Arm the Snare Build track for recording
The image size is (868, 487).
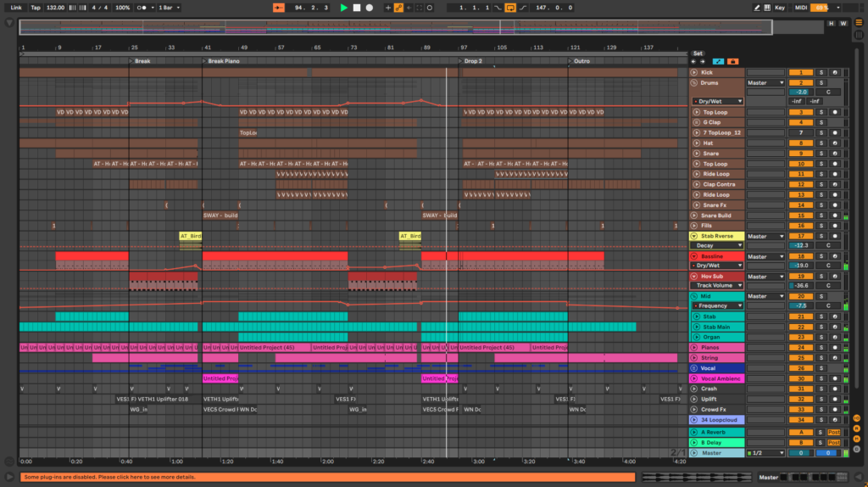[834, 216]
